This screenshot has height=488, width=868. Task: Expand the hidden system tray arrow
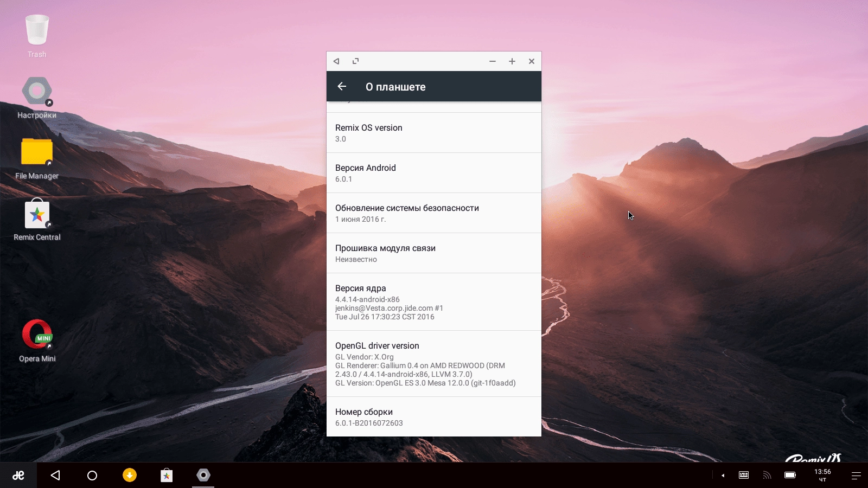(x=723, y=476)
